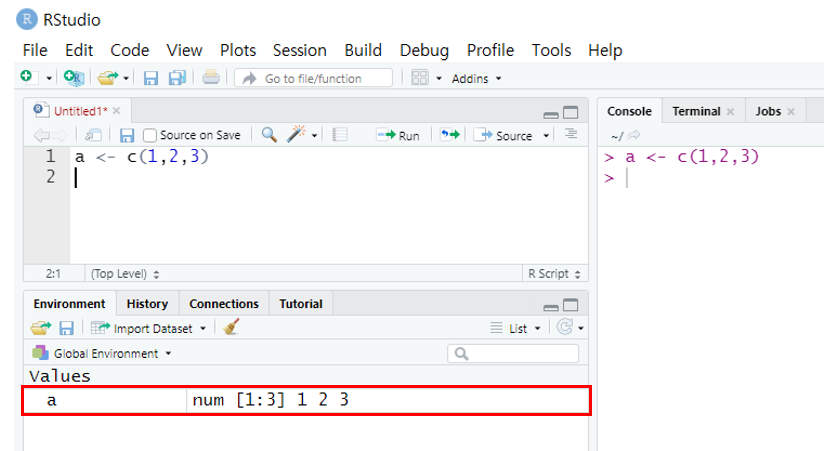Open the List view dropdown
Screen dimensions: 837x451
[516, 328]
